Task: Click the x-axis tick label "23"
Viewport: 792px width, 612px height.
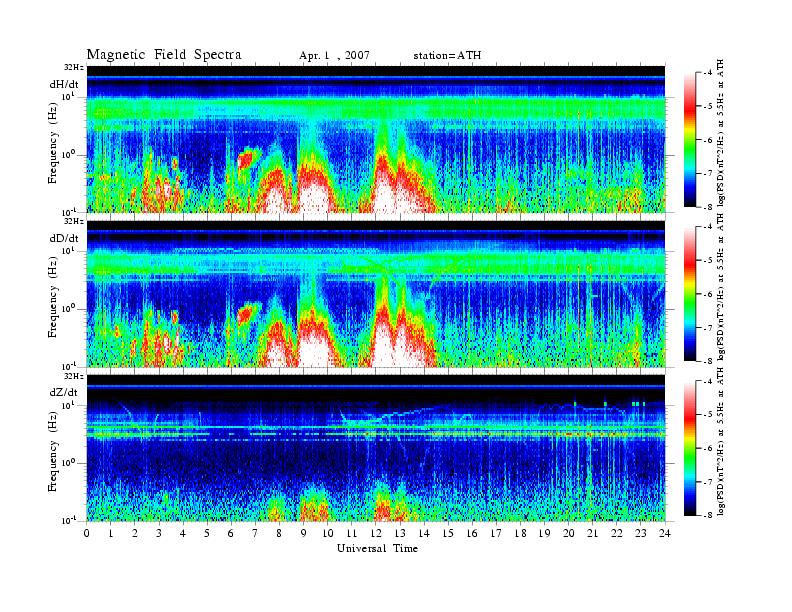Action: [641, 533]
